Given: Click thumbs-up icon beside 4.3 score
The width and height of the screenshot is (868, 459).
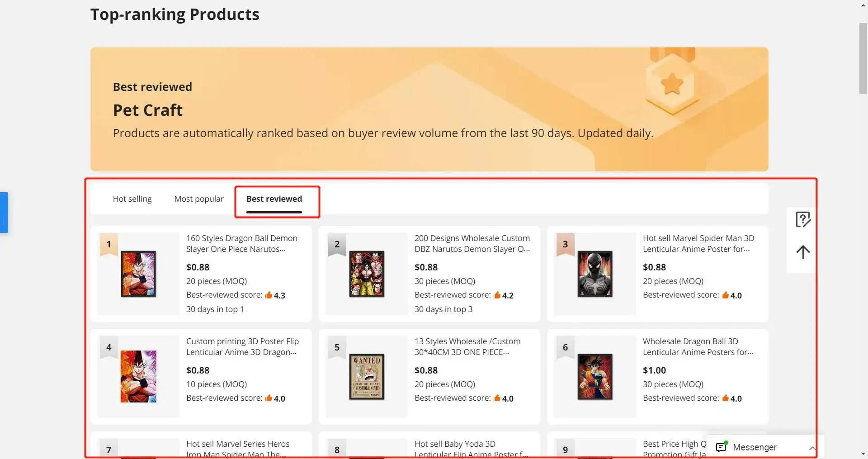Looking at the screenshot, I should pos(269,295).
